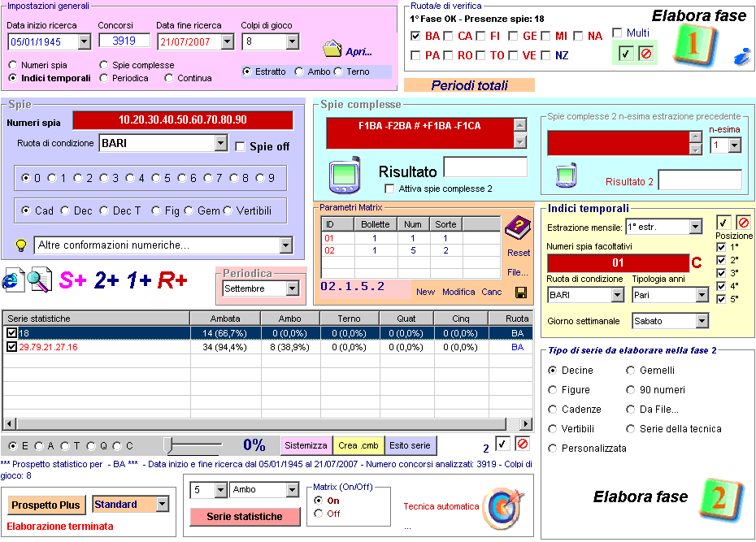Click the green Elabora fase 2 button
This screenshot has height=542, width=756.
click(720, 500)
